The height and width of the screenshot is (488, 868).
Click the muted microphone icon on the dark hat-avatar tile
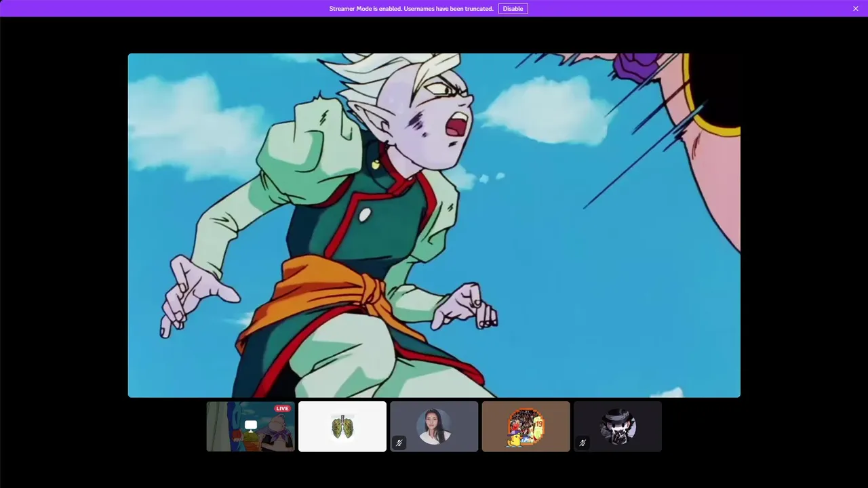coord(583,443)
